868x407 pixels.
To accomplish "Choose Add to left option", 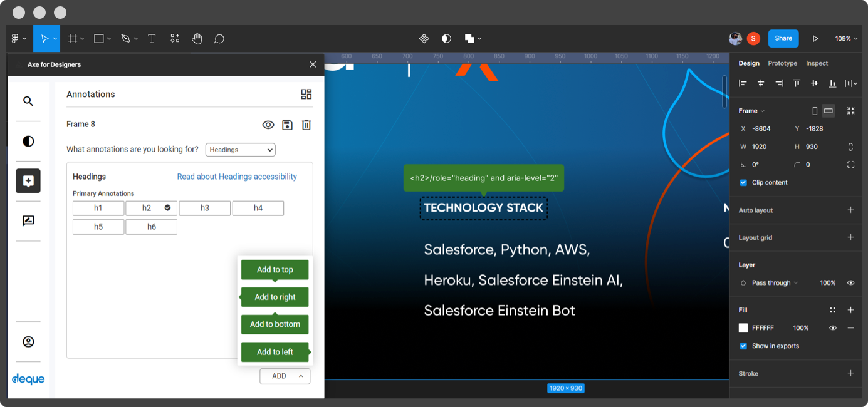I will [275, 352].
